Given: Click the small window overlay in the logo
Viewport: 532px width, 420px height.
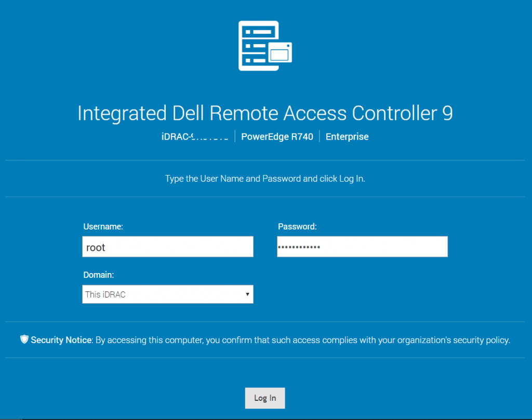Looking at the screenshot, I should 280,53.
